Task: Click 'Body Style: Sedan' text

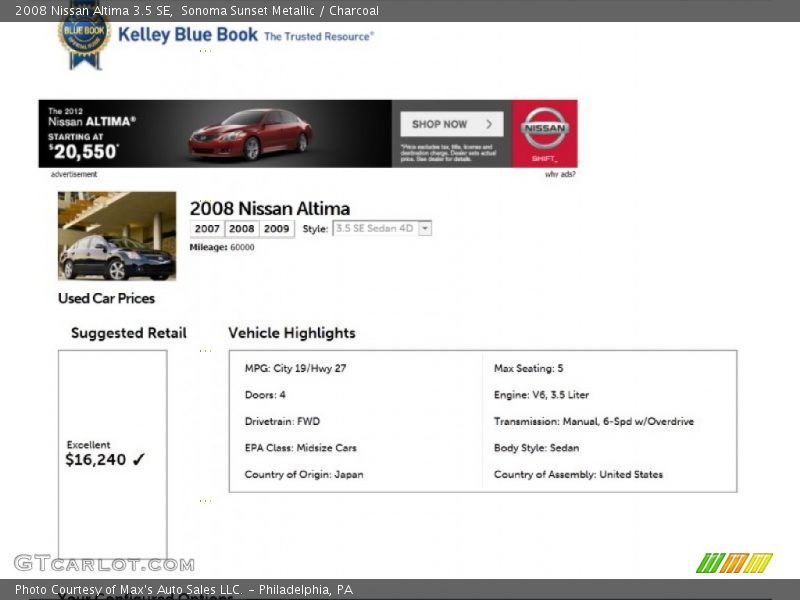Action: click(536, 448)
